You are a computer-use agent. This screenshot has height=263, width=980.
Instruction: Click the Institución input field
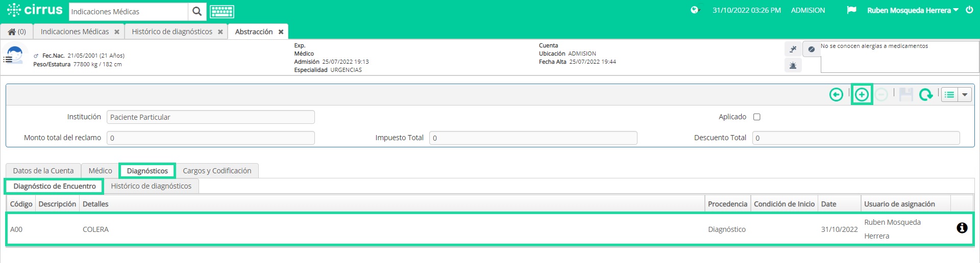(210, 117)
